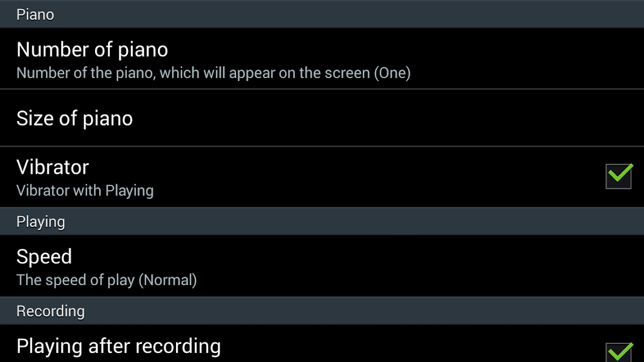This screenshot has width=644, height=362.
Task: Tap the 'Number of the piano' description
Action: [x=192, y=73]
